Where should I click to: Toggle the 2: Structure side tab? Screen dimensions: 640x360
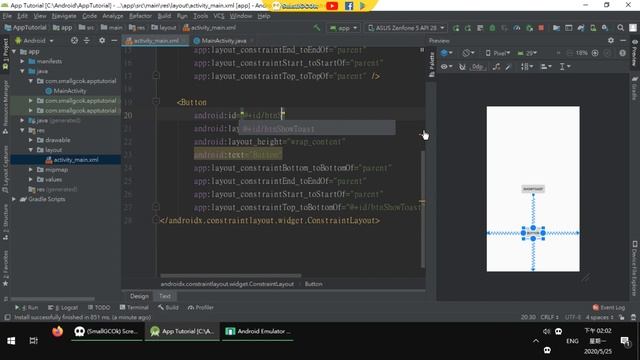pos(5,222)
